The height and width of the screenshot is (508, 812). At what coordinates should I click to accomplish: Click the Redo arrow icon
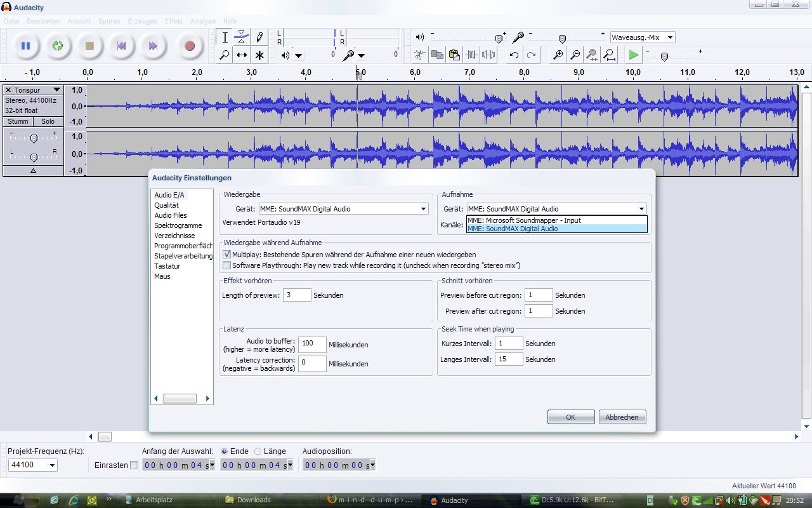(532, 55)
